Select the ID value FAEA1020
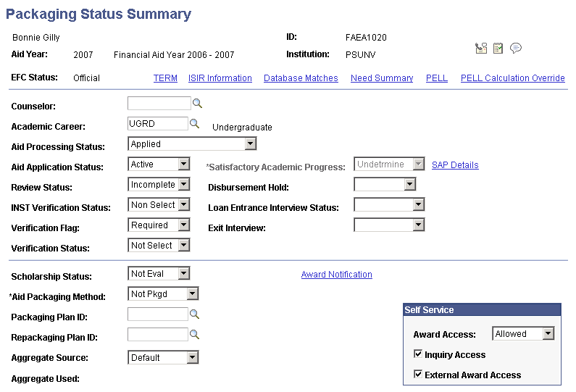 [366, 38]
